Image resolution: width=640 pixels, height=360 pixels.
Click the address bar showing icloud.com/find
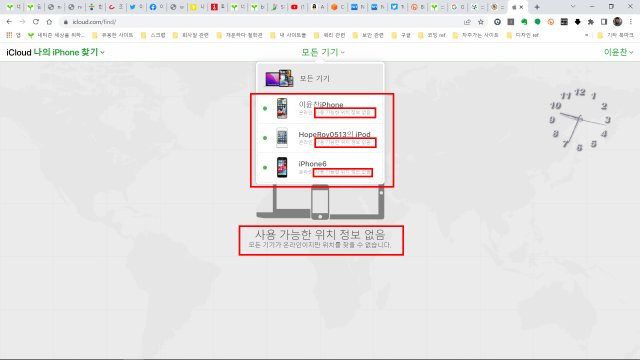pyautogui.click(x=261, y=22)
